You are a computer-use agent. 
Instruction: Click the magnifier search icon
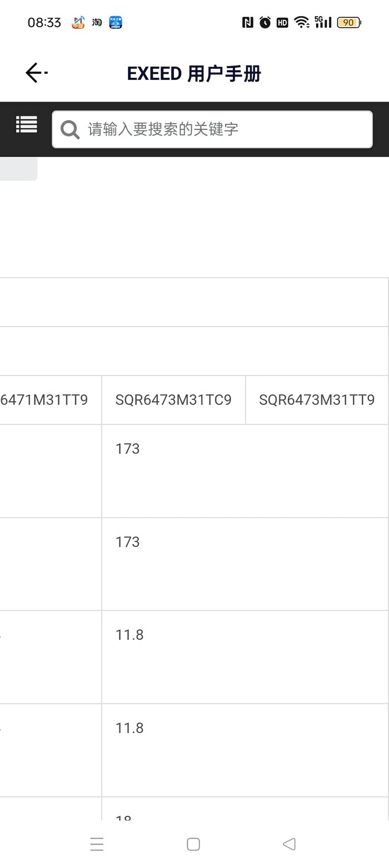[x=70, y=129]
